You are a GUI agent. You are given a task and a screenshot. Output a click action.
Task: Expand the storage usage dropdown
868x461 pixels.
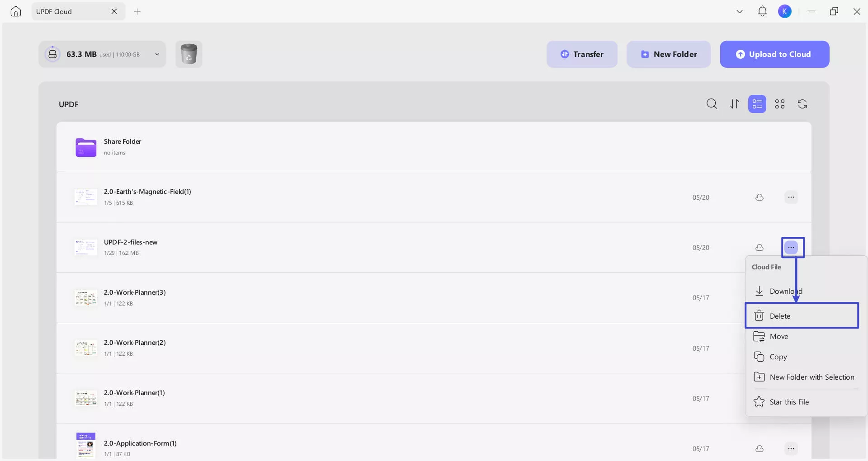[157, 54]
